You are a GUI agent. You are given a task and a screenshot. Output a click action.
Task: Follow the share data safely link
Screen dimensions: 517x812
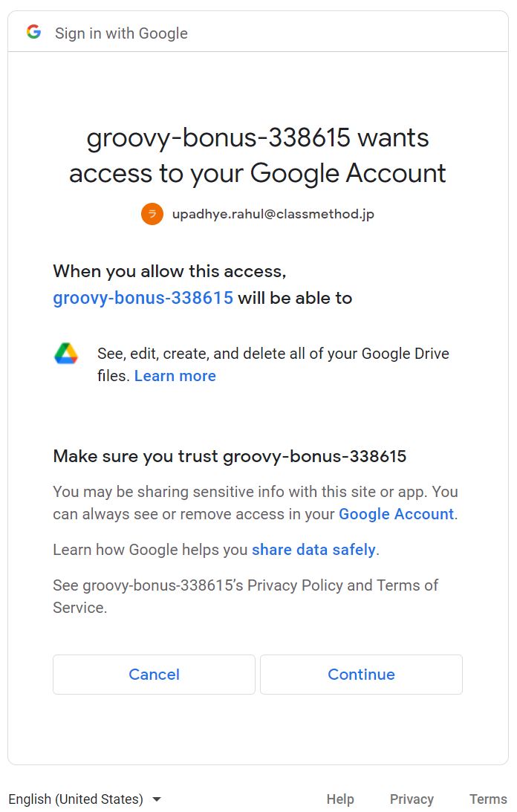coord(313,550)
